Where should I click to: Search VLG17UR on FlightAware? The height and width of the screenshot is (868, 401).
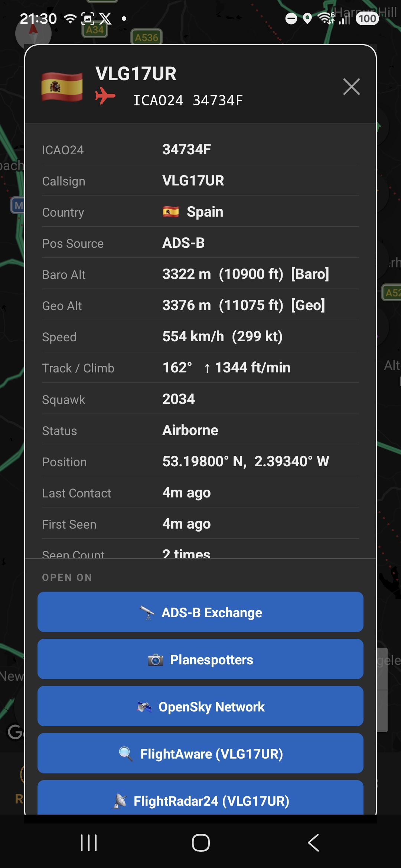point(200,753)
